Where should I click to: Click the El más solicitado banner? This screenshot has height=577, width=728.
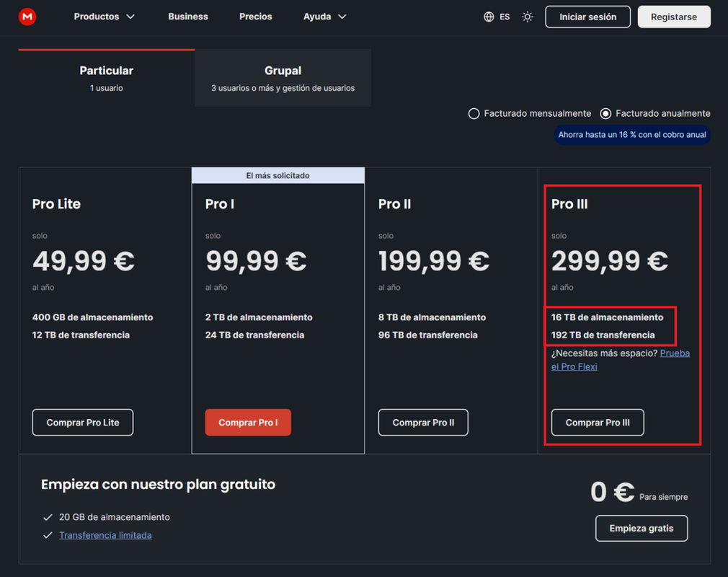pos(278,175)
